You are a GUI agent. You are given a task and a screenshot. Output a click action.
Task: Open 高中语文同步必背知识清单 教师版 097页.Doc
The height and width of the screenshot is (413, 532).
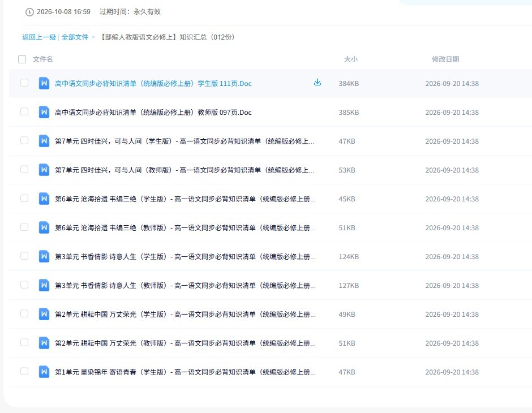153,112
